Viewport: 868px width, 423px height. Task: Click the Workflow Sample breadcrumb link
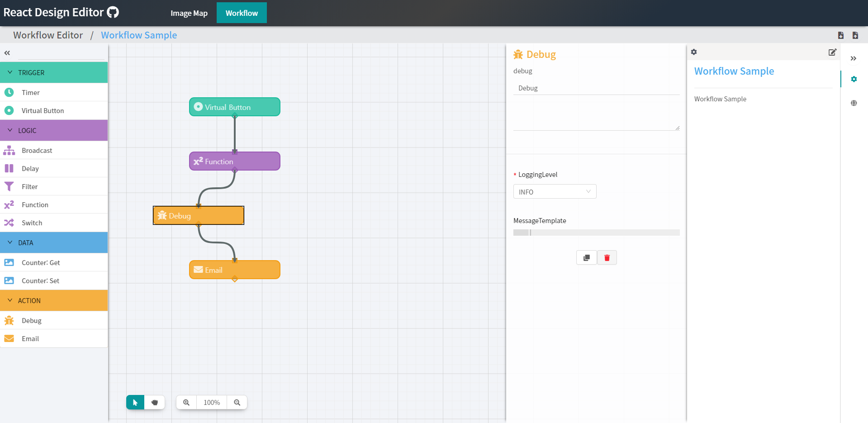(x=139, y=35)
